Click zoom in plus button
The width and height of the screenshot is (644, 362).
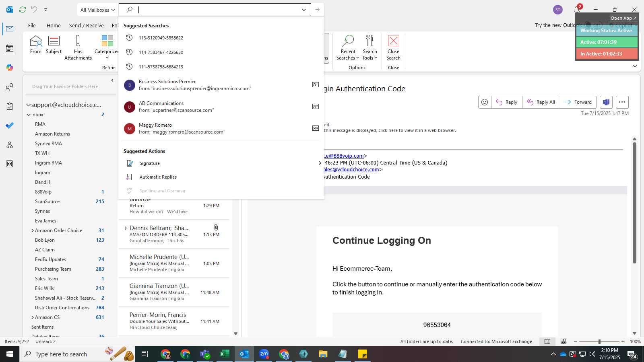623,341
